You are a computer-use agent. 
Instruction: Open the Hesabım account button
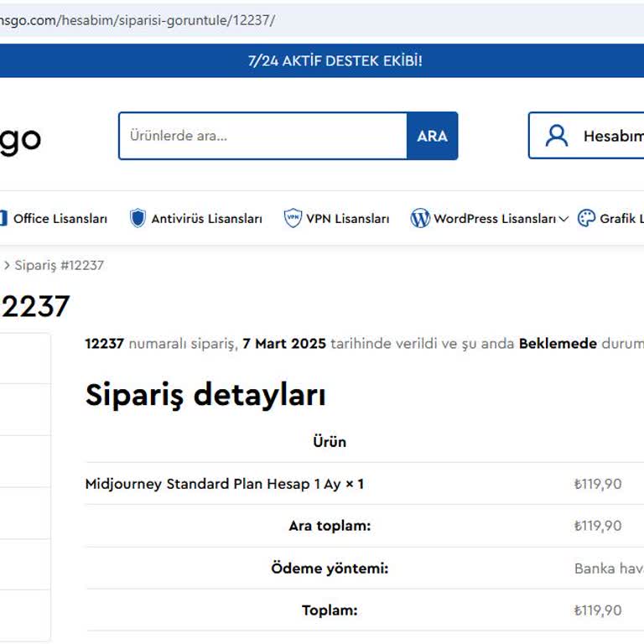[x=586, y=136]
